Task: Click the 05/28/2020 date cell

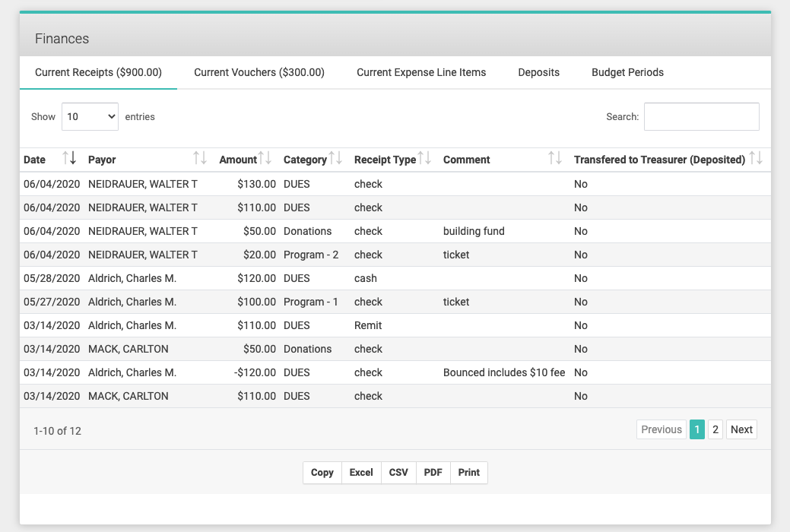Action: pos(52,278)
